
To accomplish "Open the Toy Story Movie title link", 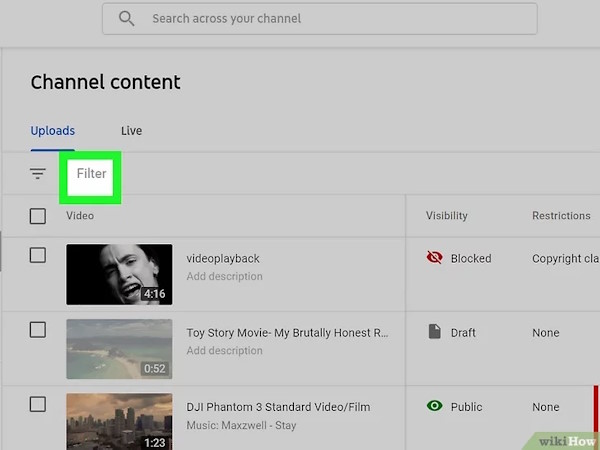I will [x=287, y=333].
